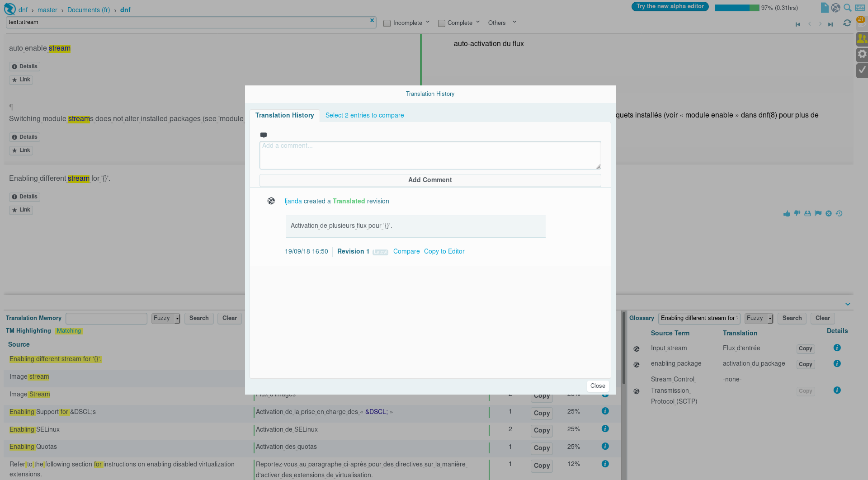Go to next page of entries
This screenshot has height=480, width=868.
tap(820, 24)
